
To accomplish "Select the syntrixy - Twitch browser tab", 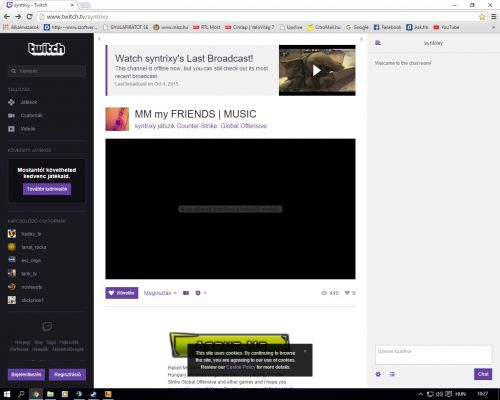I will click(39, 5).
